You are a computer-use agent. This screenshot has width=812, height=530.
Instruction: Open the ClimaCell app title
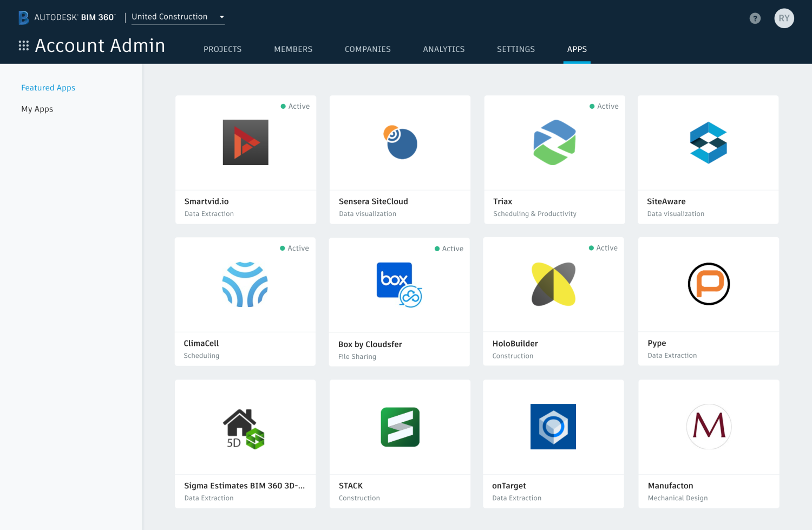tap(201, 343)
